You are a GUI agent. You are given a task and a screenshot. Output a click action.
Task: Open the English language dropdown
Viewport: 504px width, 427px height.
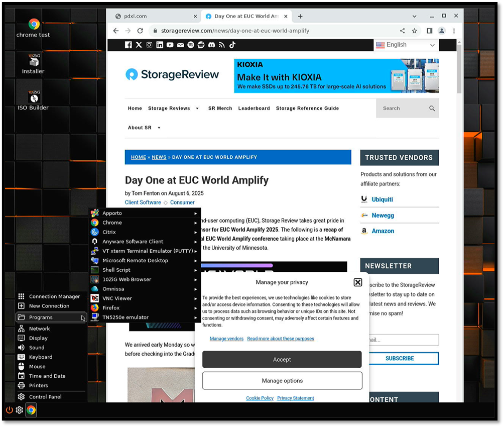[406, 45]
